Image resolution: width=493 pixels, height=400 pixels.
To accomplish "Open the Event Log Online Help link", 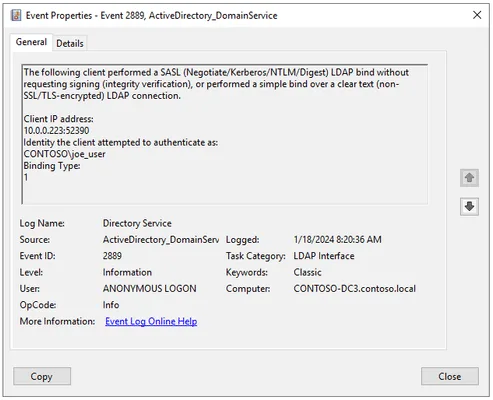I will pos(151,321).
